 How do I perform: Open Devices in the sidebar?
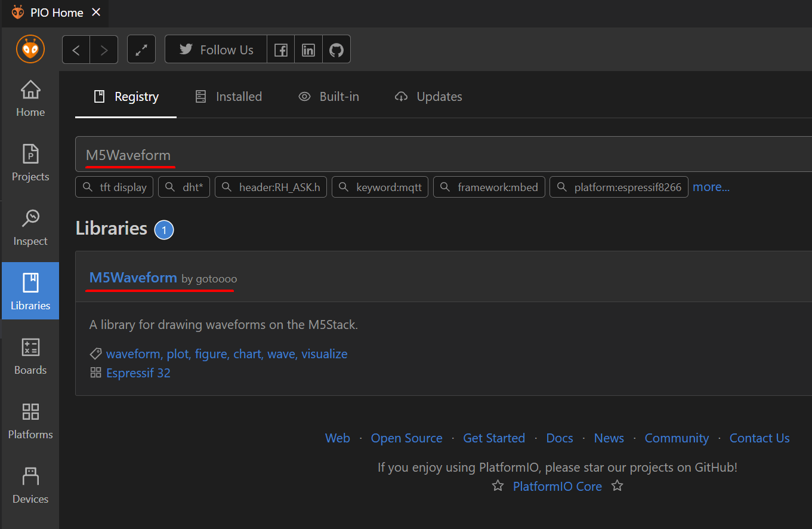30,486
